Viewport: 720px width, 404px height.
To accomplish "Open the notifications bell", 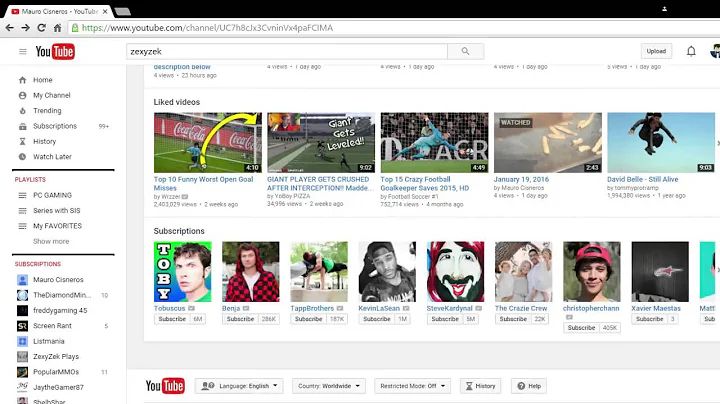I will pos(691,51).
